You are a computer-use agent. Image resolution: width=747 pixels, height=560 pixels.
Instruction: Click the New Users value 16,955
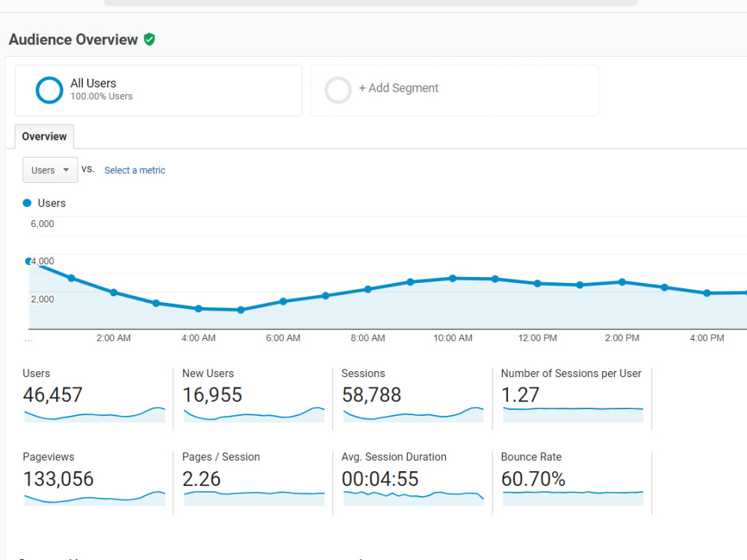[212, 395]
